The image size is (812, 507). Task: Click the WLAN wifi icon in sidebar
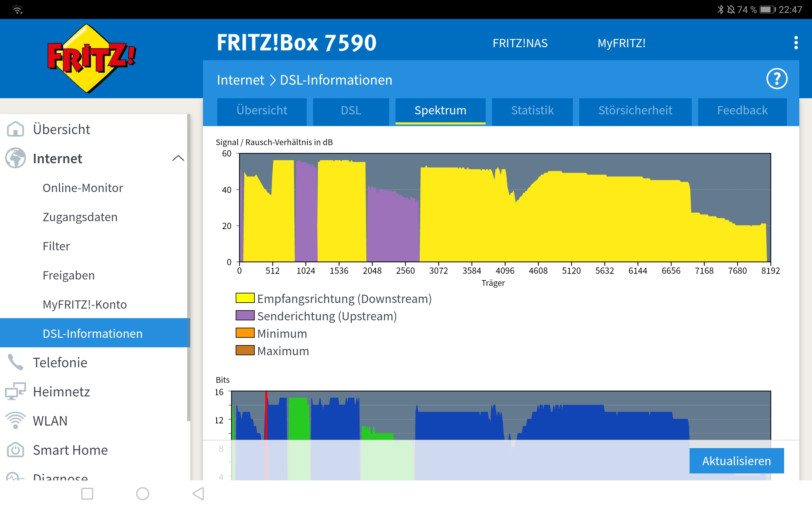(16, 420)
